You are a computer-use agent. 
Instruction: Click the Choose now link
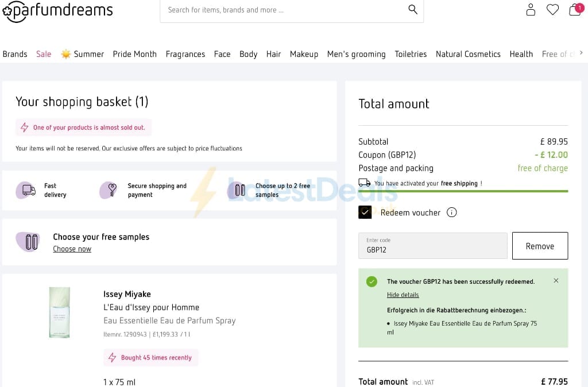[x=72, y=249]
